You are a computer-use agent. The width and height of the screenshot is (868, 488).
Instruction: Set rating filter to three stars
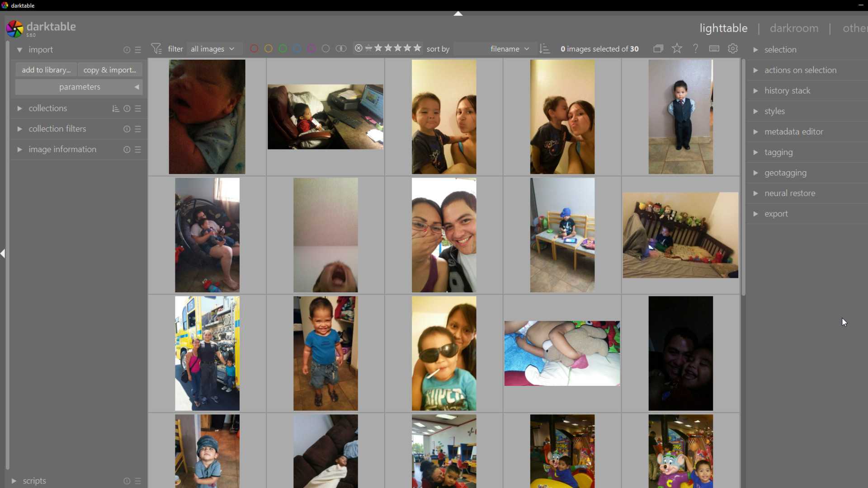(x=398, y=48)
